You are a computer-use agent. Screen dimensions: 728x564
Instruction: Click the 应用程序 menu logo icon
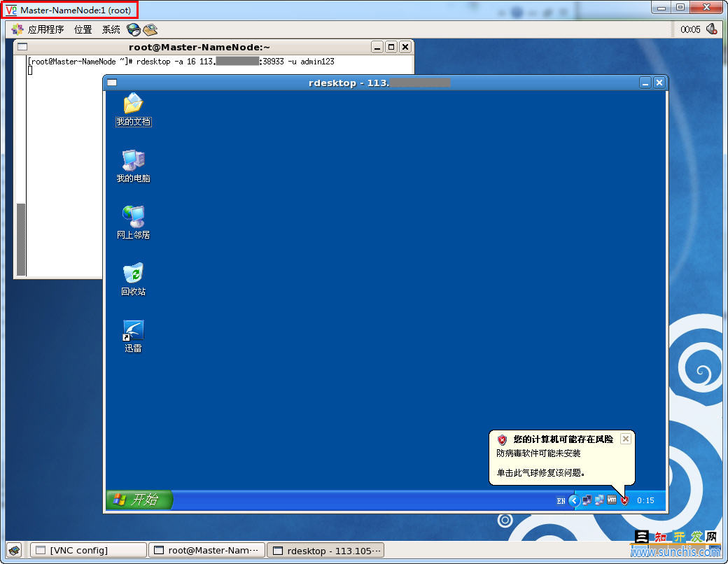[x=17, y=29]
